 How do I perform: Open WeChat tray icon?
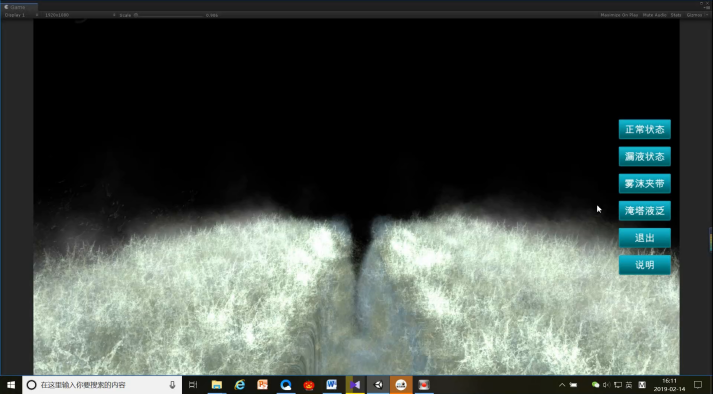coord(595,385)
